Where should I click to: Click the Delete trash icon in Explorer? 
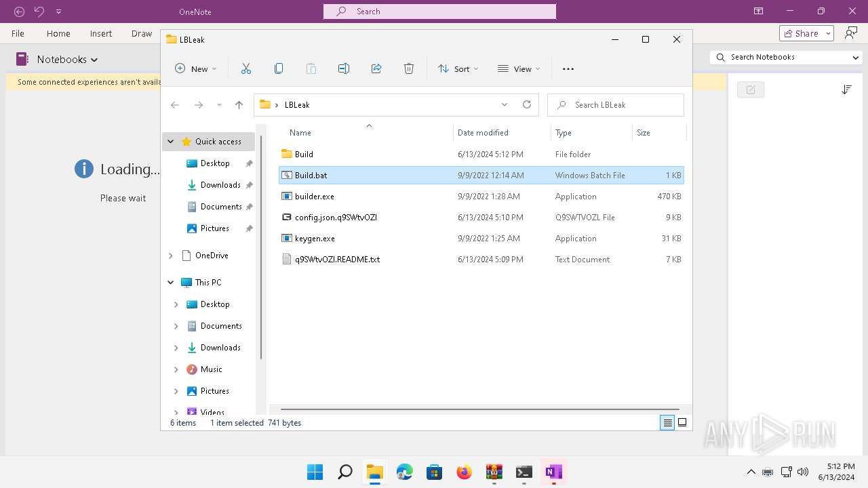(x=409, y=68)
